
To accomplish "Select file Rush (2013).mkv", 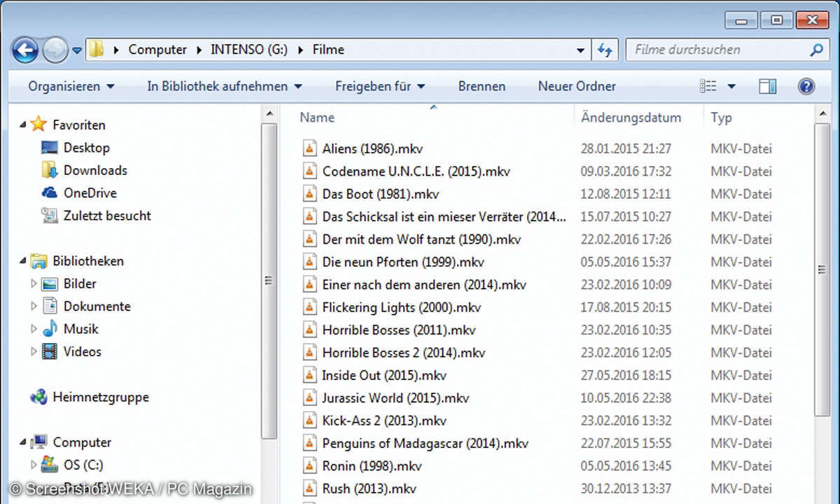I will (369, 489).
